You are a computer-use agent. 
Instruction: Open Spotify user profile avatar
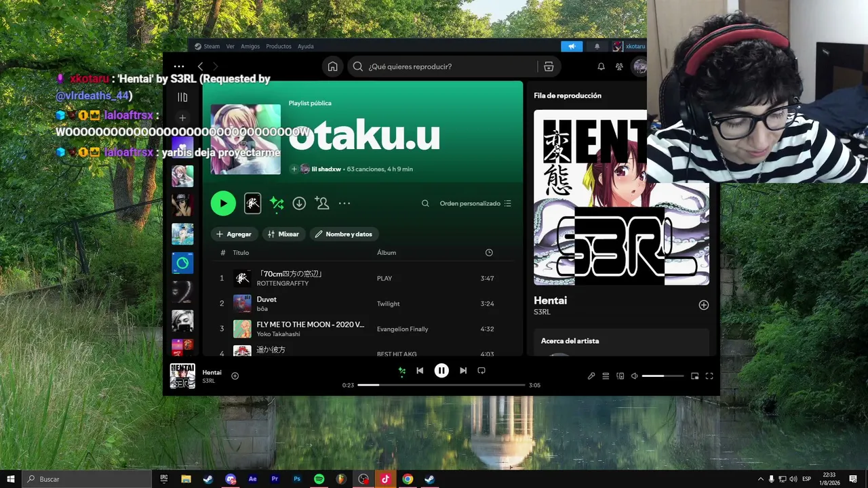point(639,66)
